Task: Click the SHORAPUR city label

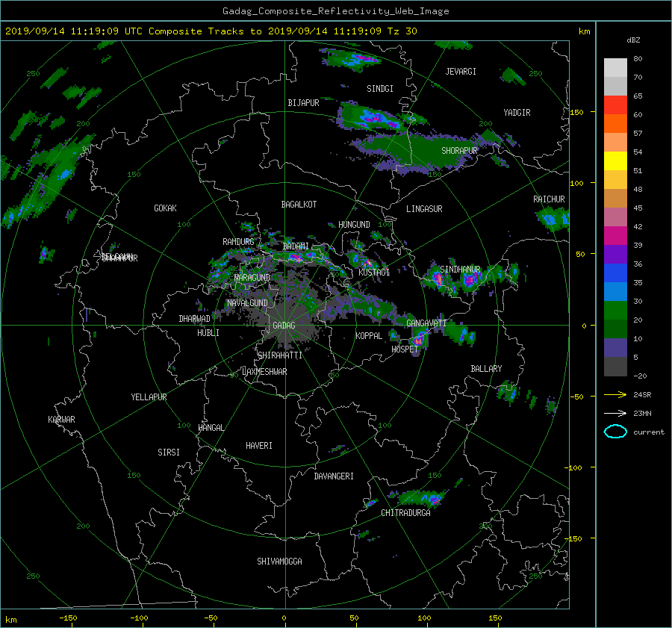Action: tap(459, 151)
